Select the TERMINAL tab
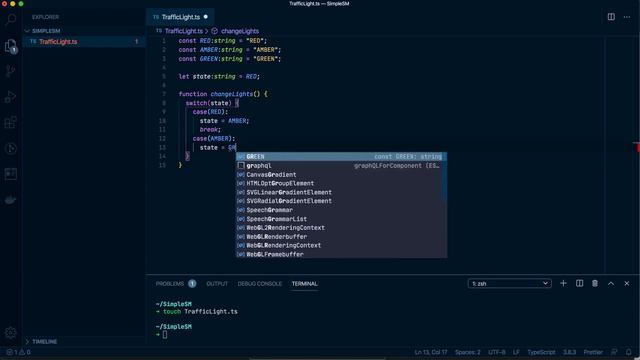The width and height of the screenshot is (640, 360). (x=304, y=284)
